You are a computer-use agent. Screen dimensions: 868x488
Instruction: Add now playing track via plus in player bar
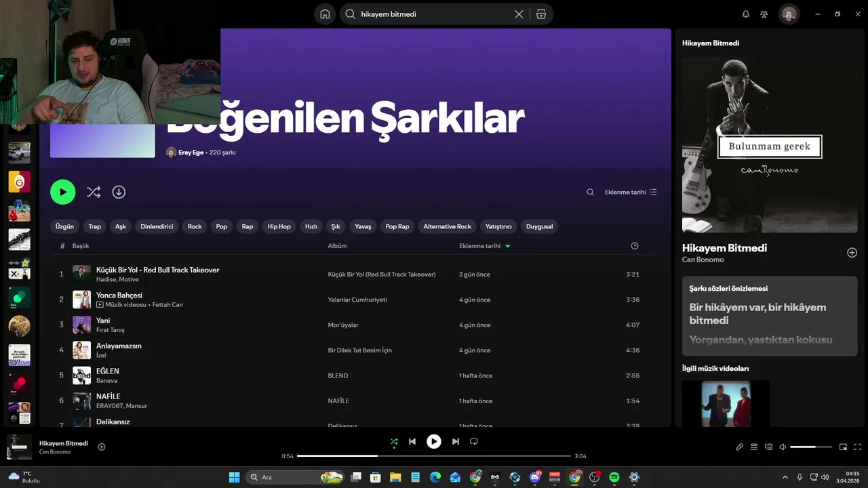pos(102,447)
